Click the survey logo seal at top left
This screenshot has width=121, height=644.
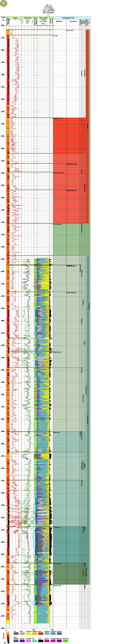4,3
